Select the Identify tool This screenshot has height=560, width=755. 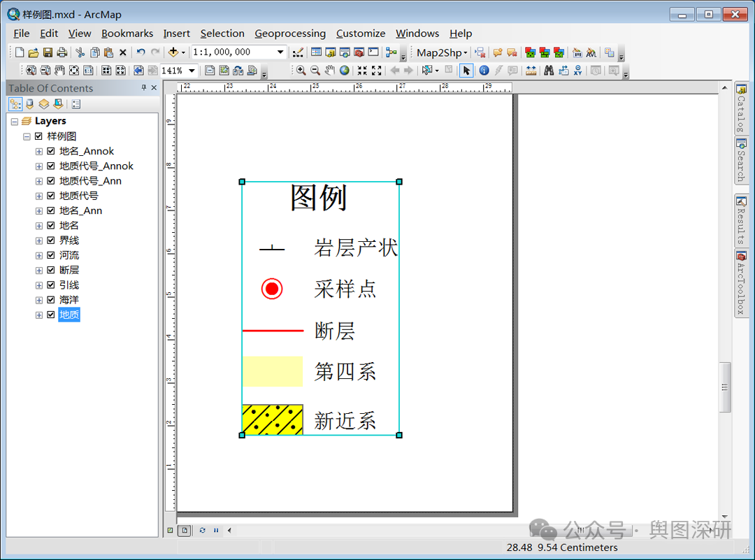484,71
